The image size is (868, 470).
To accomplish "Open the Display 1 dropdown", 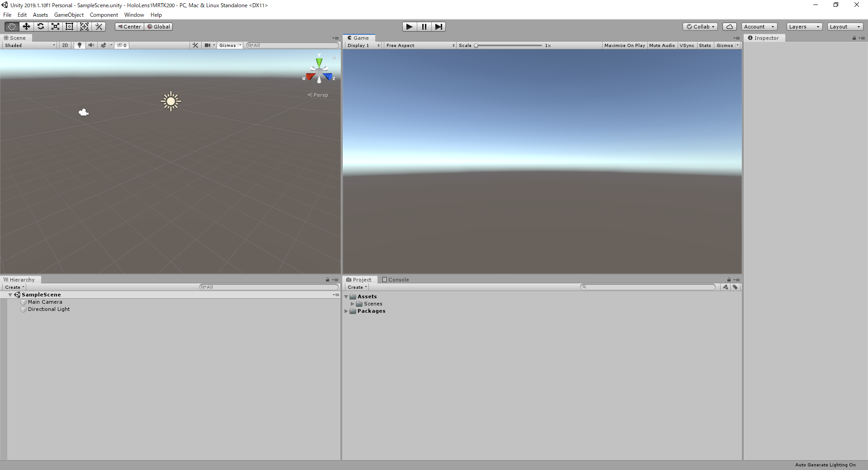I will (363, 45).
